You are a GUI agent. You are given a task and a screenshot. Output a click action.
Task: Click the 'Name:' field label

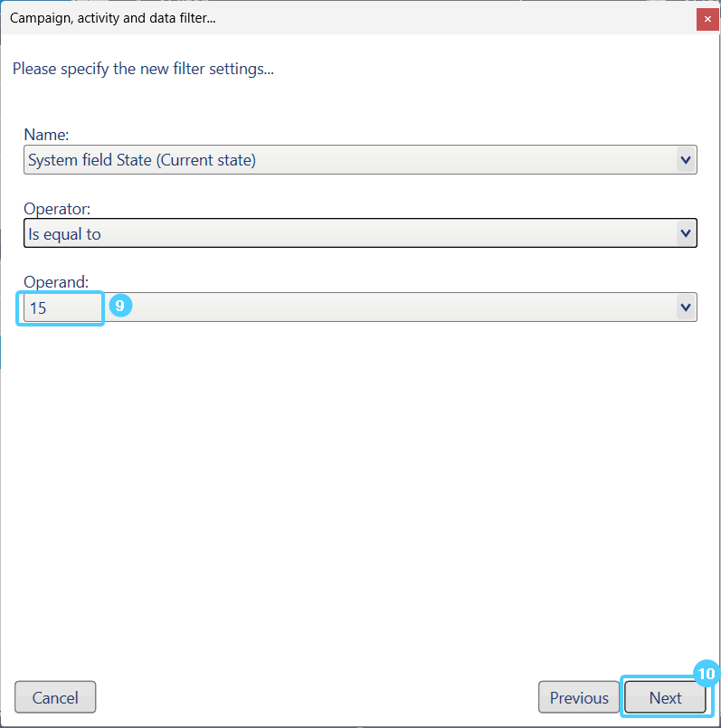[x=46, y=135]
